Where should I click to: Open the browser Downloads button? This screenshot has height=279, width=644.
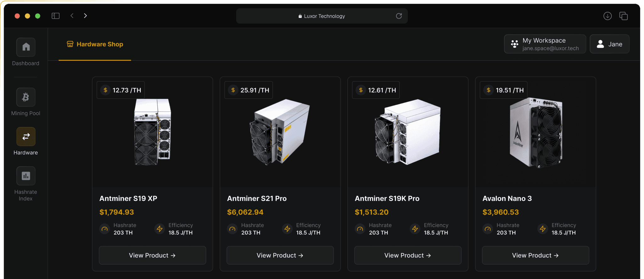(x=608, y=16)
